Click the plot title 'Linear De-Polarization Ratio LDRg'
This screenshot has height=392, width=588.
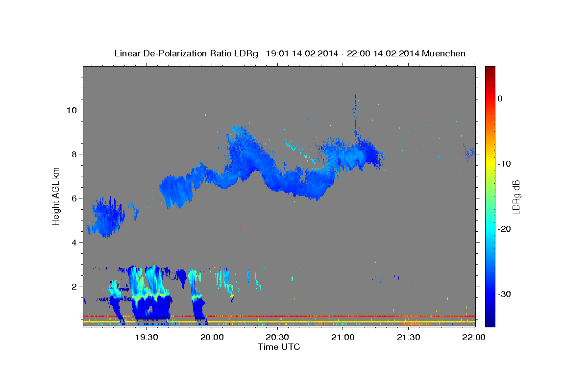pos(186,53)
